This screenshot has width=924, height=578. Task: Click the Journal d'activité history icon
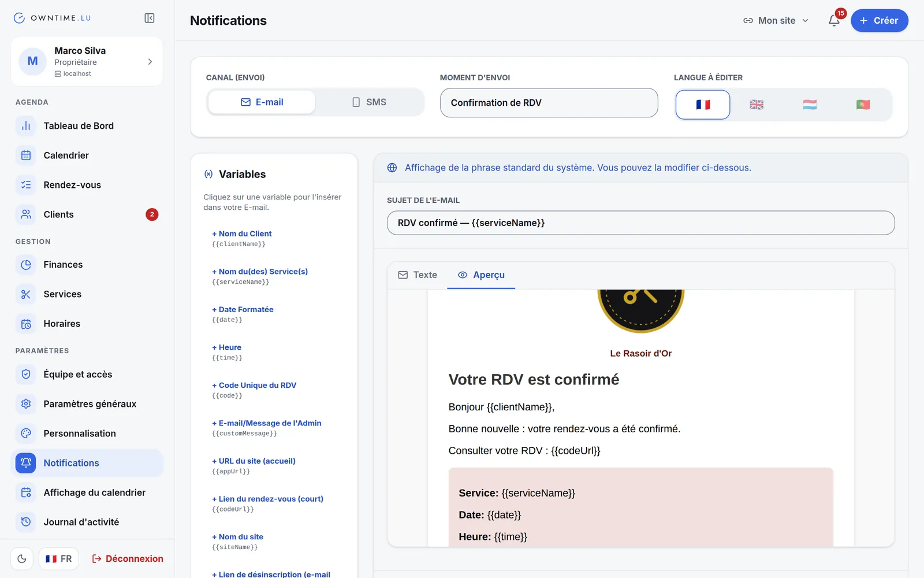(x=26, y=522)
